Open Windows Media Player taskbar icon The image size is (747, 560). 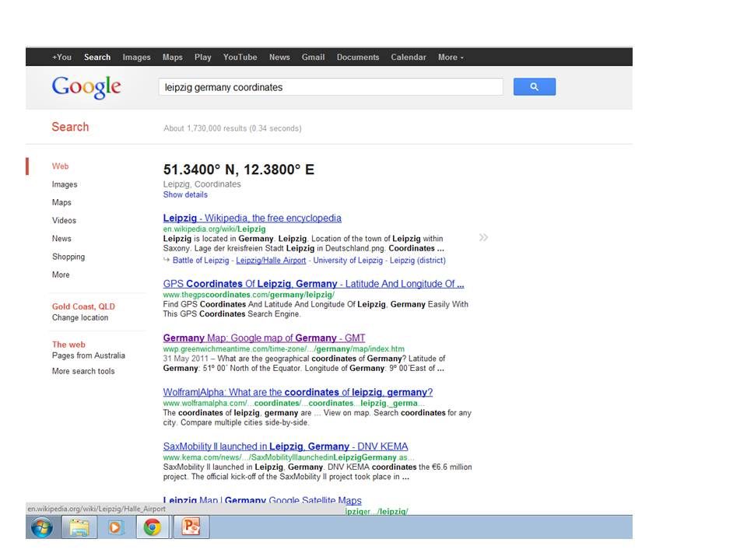click(x=116, y=527)
